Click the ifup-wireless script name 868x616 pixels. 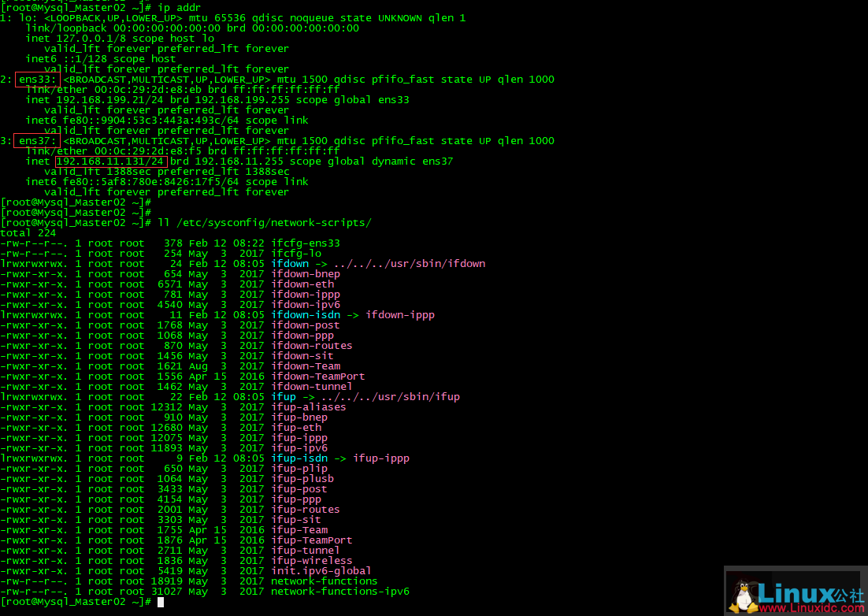(312, 561)
